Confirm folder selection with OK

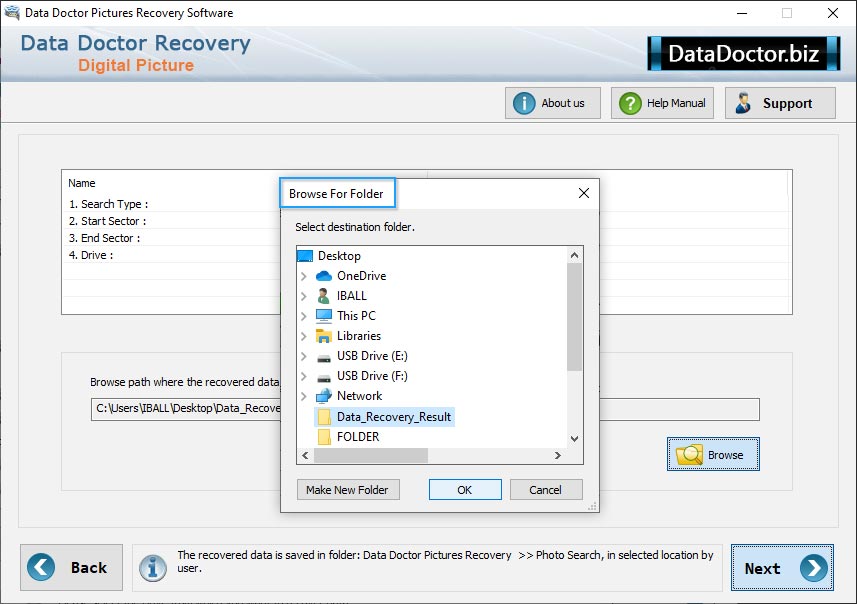pos(465,490)
